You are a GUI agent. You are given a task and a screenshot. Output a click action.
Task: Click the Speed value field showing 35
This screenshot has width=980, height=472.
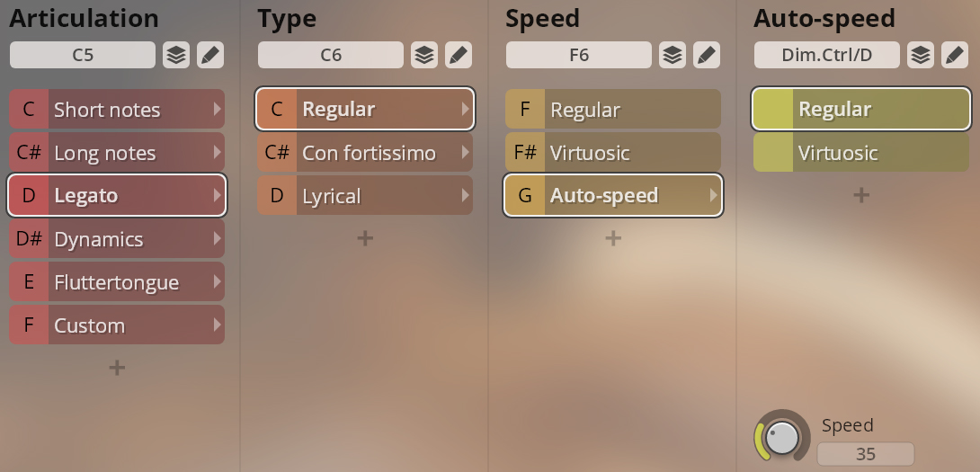click(865, 454)
